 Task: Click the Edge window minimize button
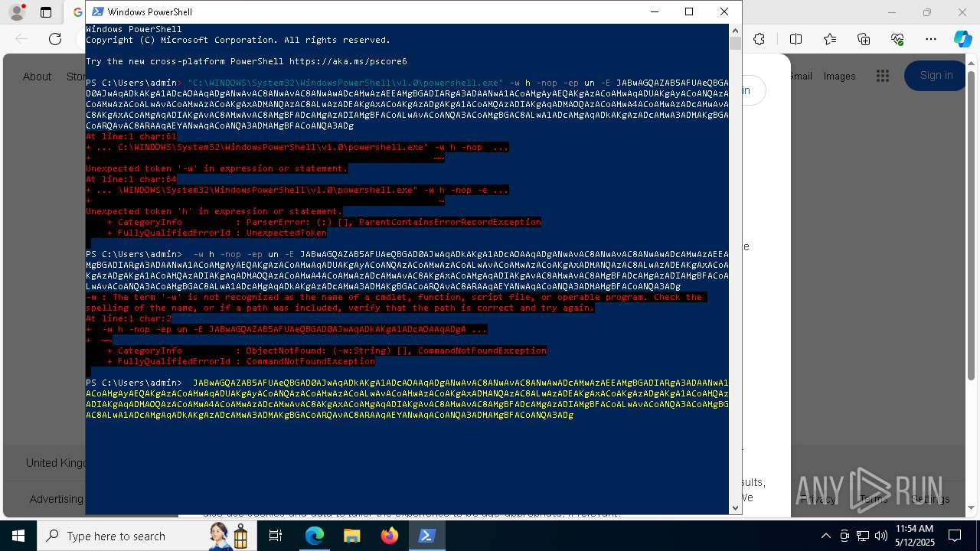coord(892,12)
